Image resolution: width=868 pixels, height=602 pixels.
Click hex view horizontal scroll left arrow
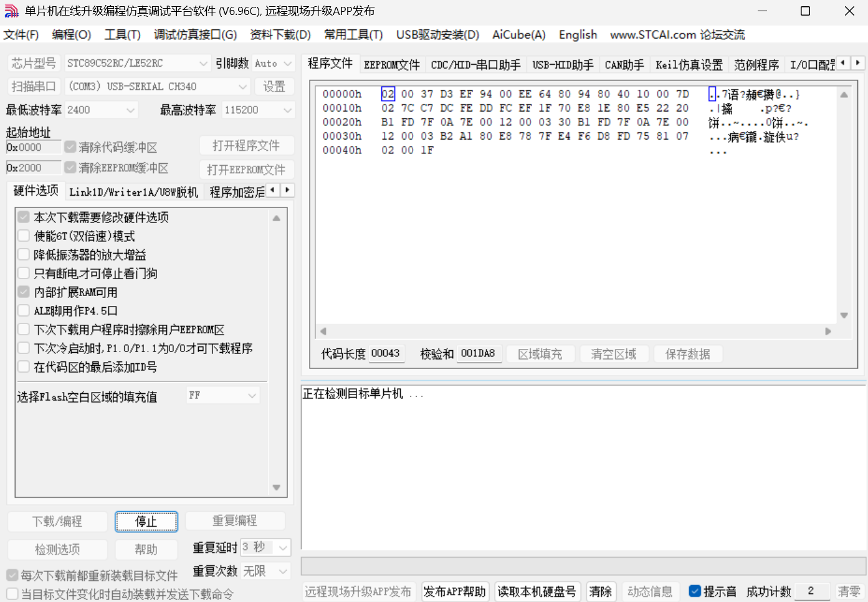[323, 331]
